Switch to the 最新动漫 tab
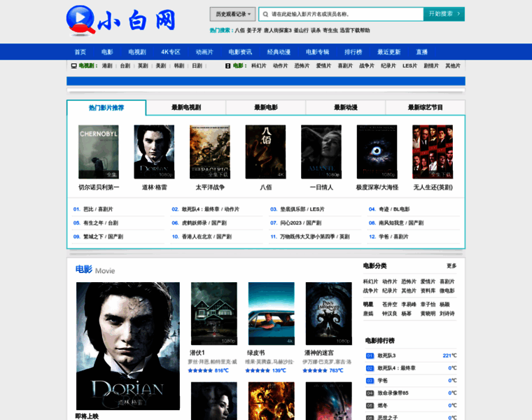This screenshot has height=420, width=532. (345, 108)
